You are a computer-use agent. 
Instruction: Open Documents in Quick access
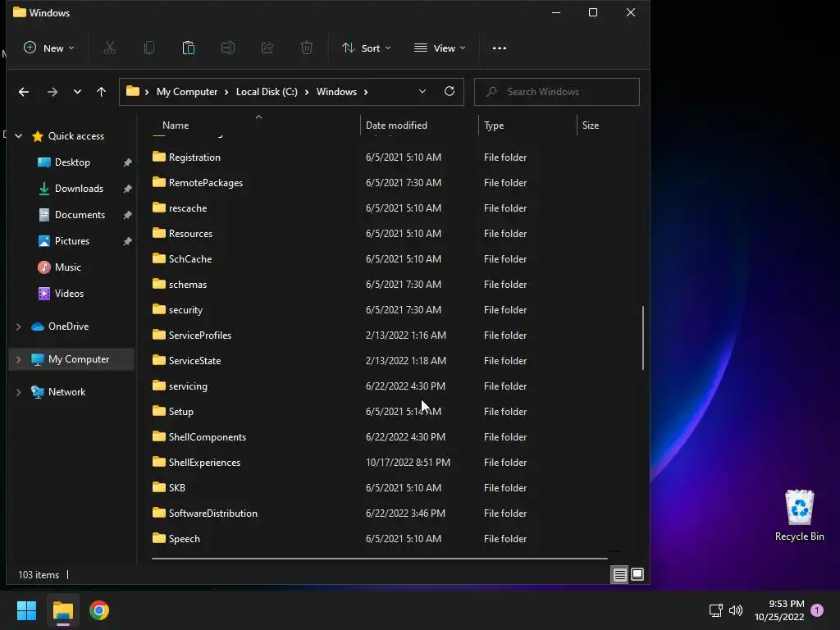pyautogui.click(x=80, y=215)
